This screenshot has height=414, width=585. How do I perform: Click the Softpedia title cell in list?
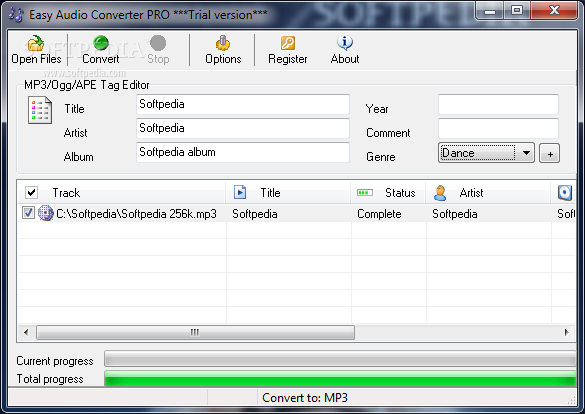point(254,214)
